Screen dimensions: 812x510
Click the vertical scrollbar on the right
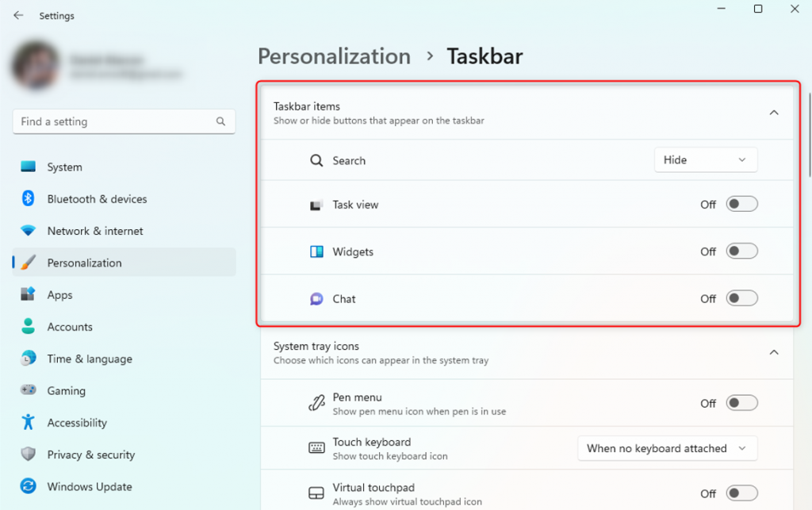[809, 135]
